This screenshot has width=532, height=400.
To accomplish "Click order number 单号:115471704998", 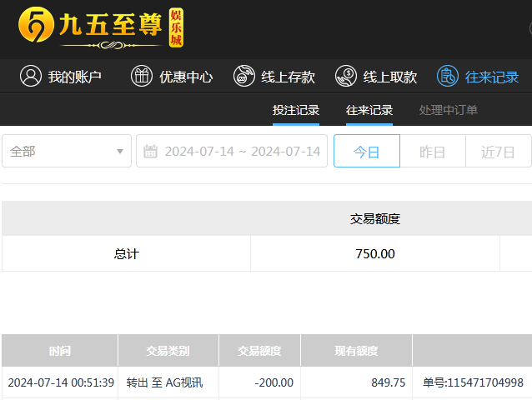I will tap(473, 382).
